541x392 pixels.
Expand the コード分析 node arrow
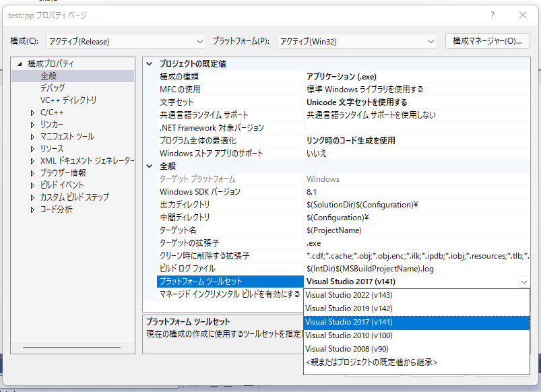tap(32, 209)
